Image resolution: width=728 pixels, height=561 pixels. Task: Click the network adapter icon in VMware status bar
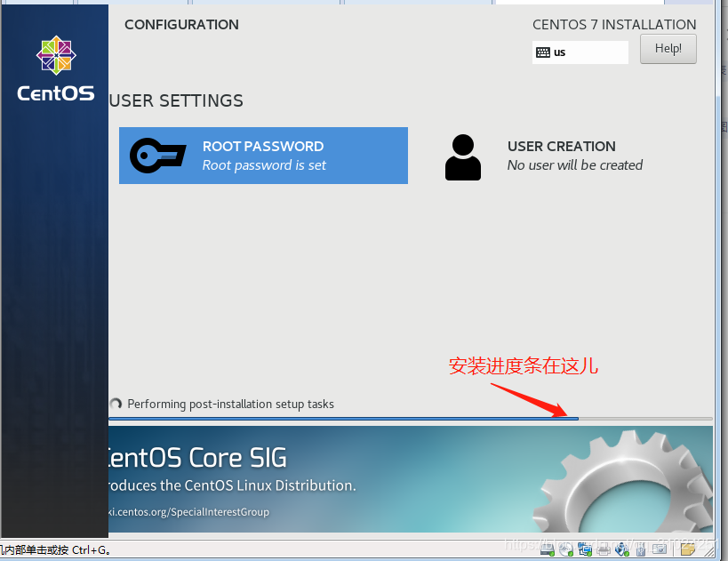click(x=585, y=549)
